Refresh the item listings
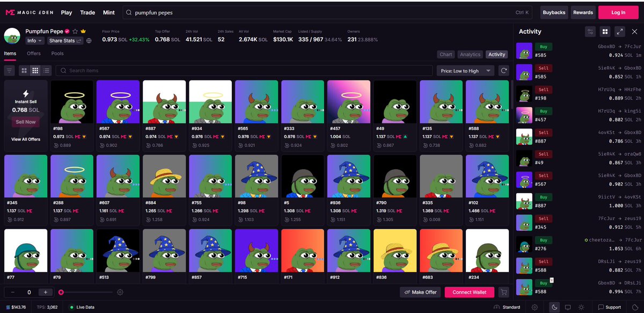644x313 pixels. (503, 70)
